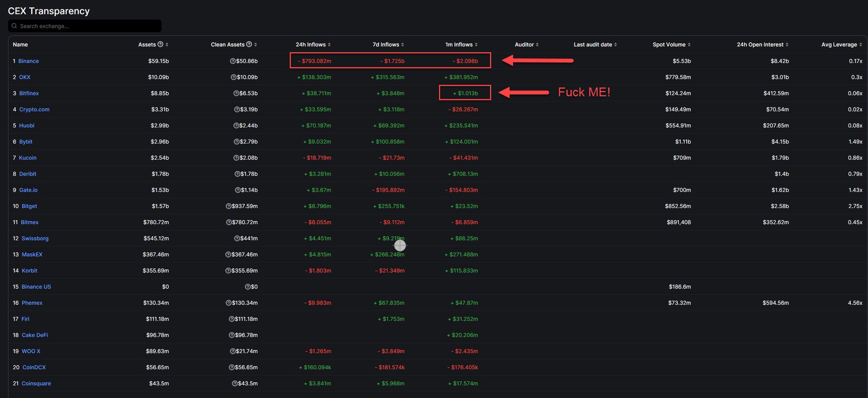Open the OKX exchange link

[x=25, y=77]
